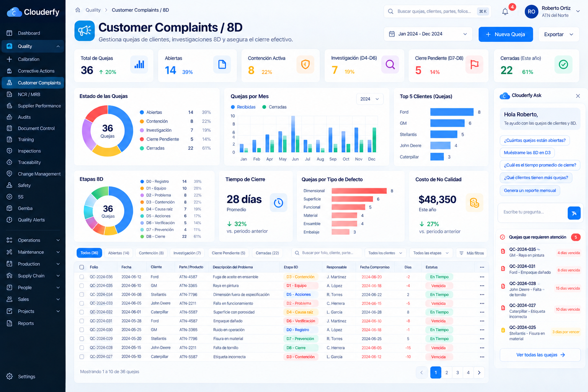Check the box for row QC-2024-035
This screenshot has height=392, width=588.
pyautogui.click(x=82, y=286)
